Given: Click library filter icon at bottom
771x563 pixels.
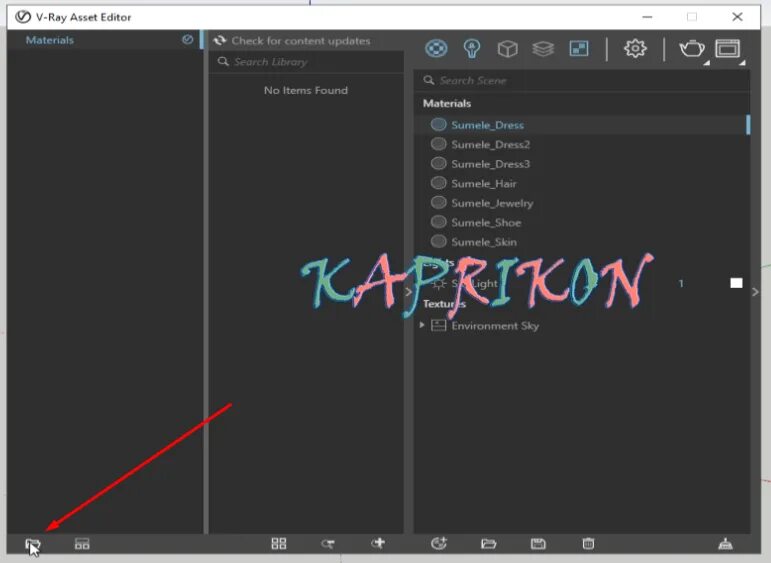Looking at the screenshot, I should tap(328, 544).
